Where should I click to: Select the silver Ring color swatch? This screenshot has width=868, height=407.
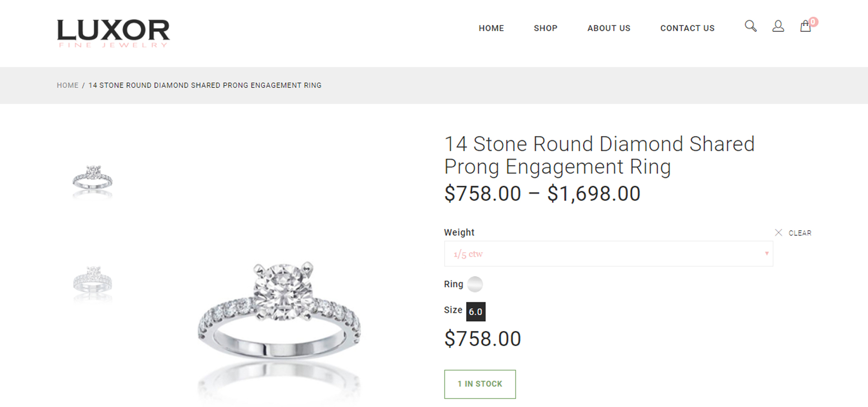[475, 284]
